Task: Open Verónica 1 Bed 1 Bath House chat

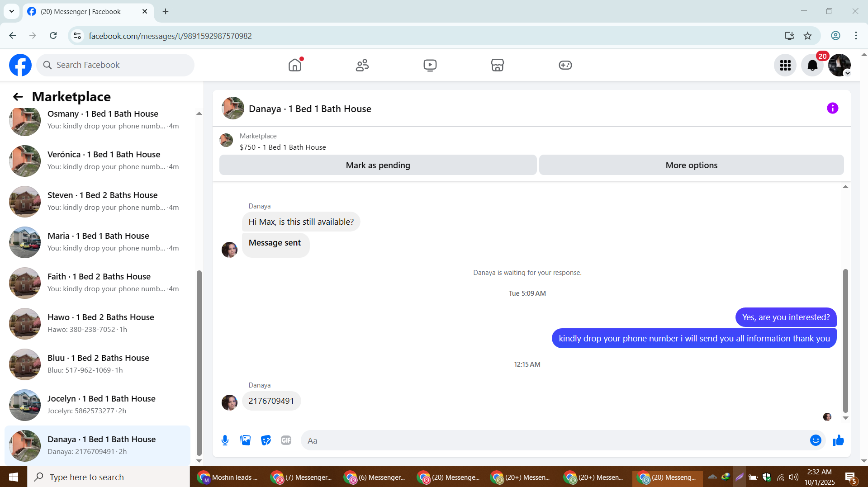Action: pos(97,161)
